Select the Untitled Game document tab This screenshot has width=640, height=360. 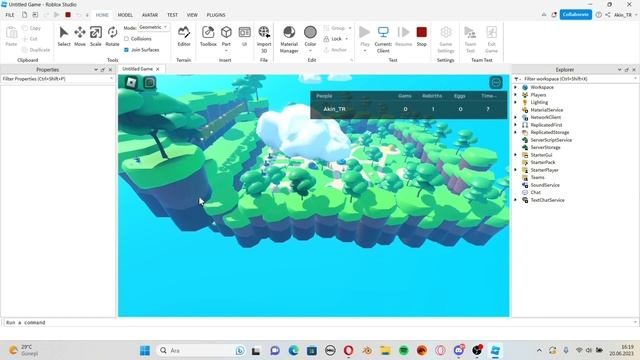(138, 69)
